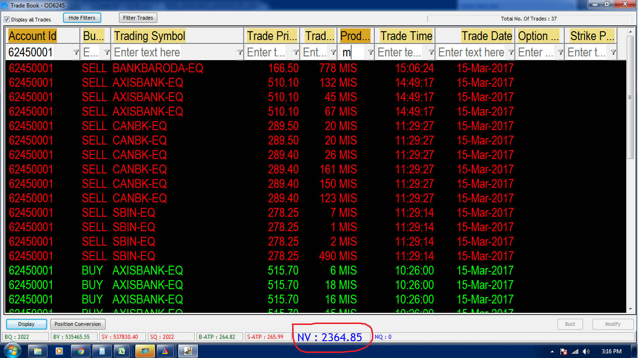Screen dimensions: 644x358
Task: Select the CANBK-EQ row with quantity 123
Action: pyautogui.click(x=315, y=198)
